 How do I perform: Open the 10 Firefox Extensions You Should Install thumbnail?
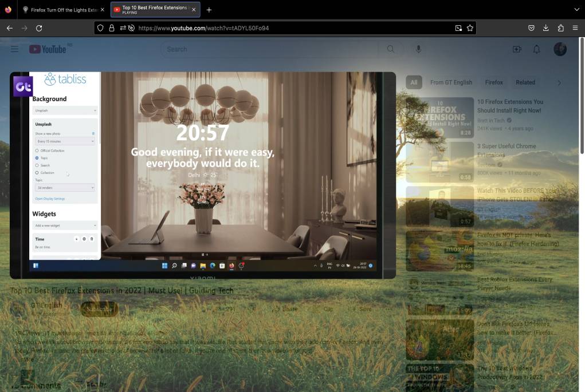point(440,117)
